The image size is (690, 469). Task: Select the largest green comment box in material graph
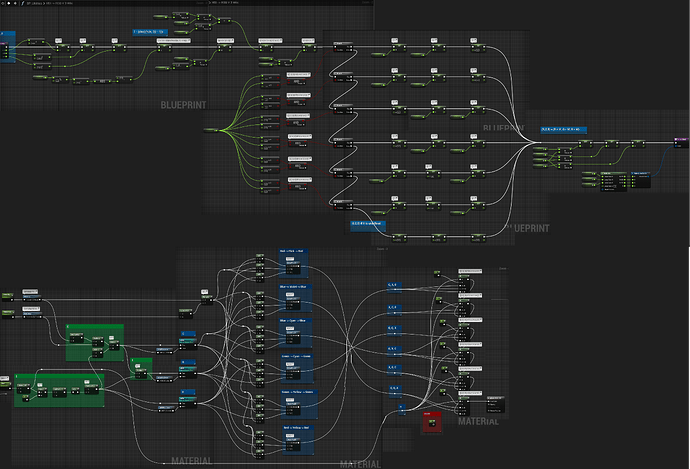[59, 390]
